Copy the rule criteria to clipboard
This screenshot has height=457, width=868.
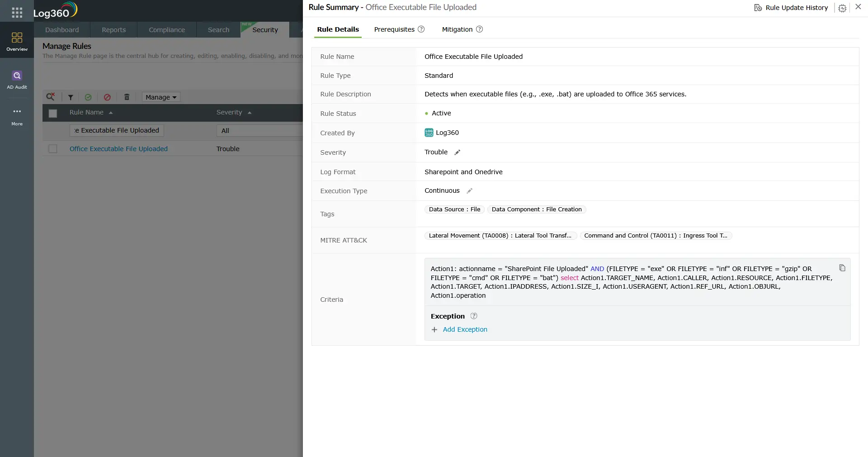pyautogui.click(x=842, y=268)
